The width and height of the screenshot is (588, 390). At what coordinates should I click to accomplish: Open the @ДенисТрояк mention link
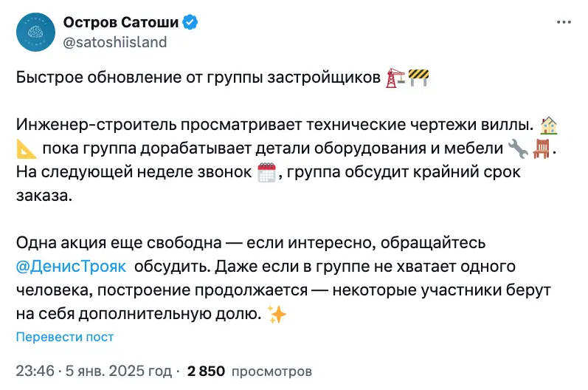pos(72,267)
